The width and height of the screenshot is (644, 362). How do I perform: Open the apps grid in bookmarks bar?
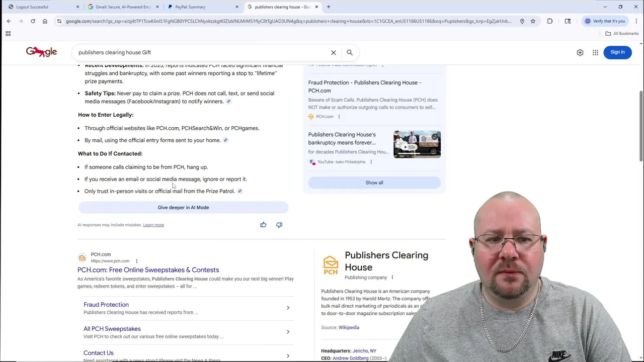point(8,34)
